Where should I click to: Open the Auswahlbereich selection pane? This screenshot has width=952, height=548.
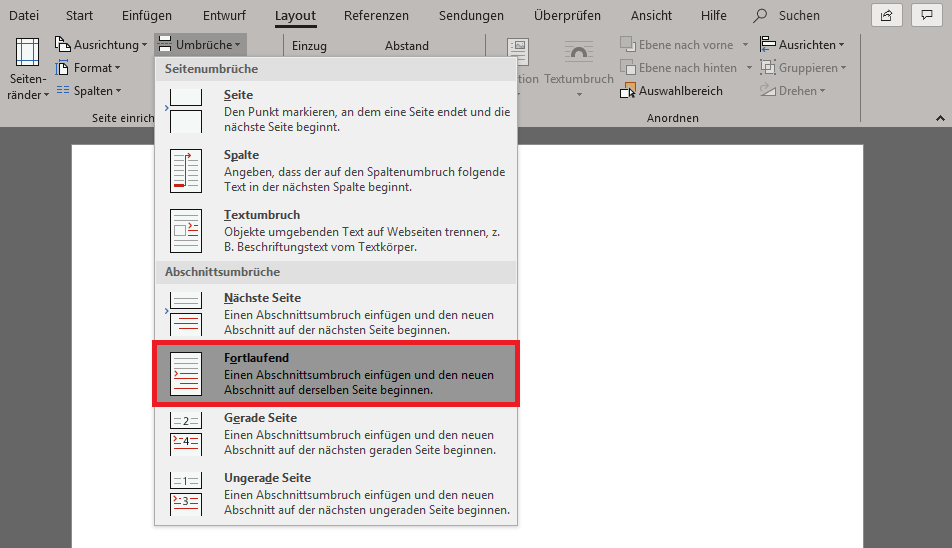tap(671, 91)
